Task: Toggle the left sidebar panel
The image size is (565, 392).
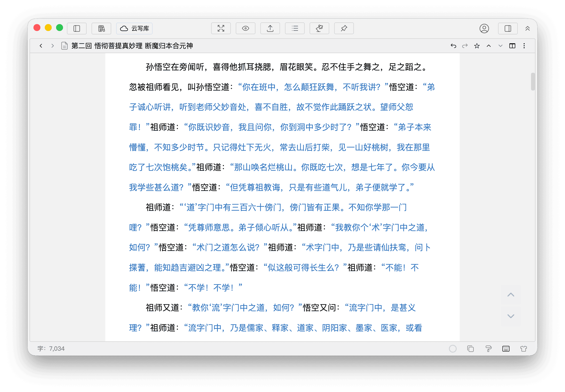Action: point(77,29)
